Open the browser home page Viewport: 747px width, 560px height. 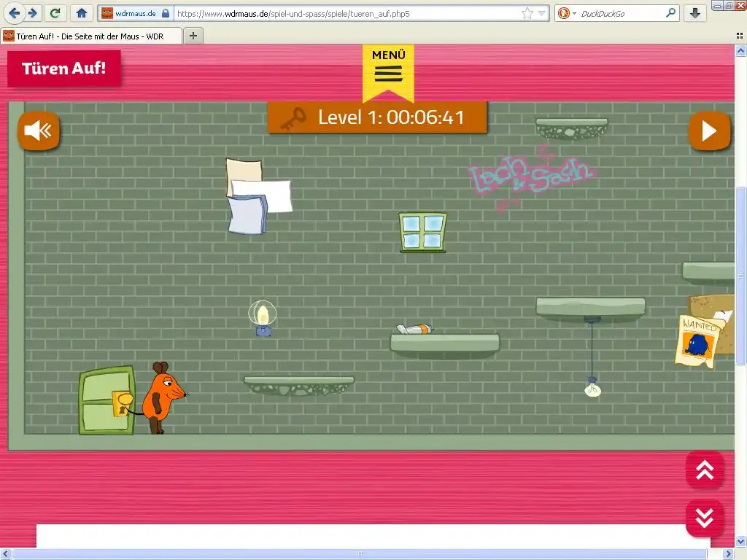[82, 13]
